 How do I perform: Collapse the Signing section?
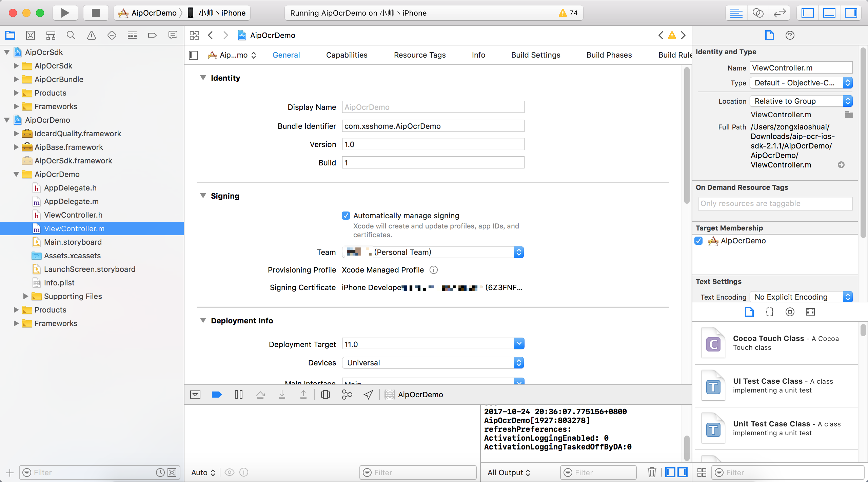(203, 196)
